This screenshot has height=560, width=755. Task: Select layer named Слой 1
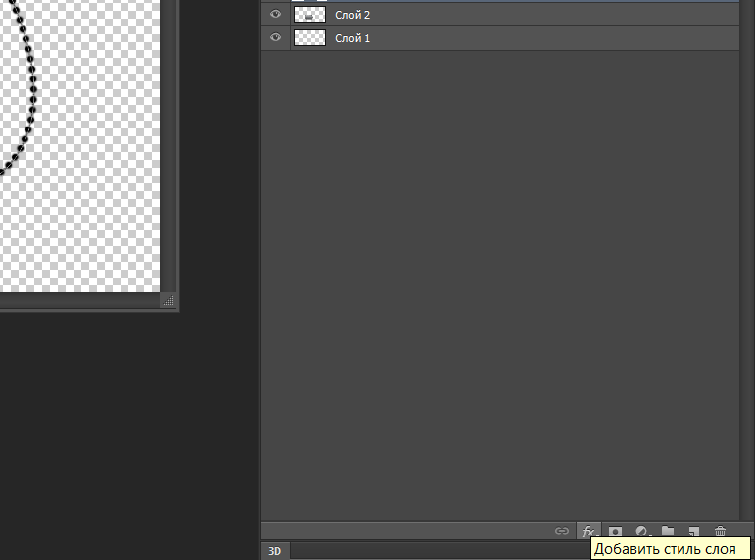pyautogui.click(x=353, y=38)
